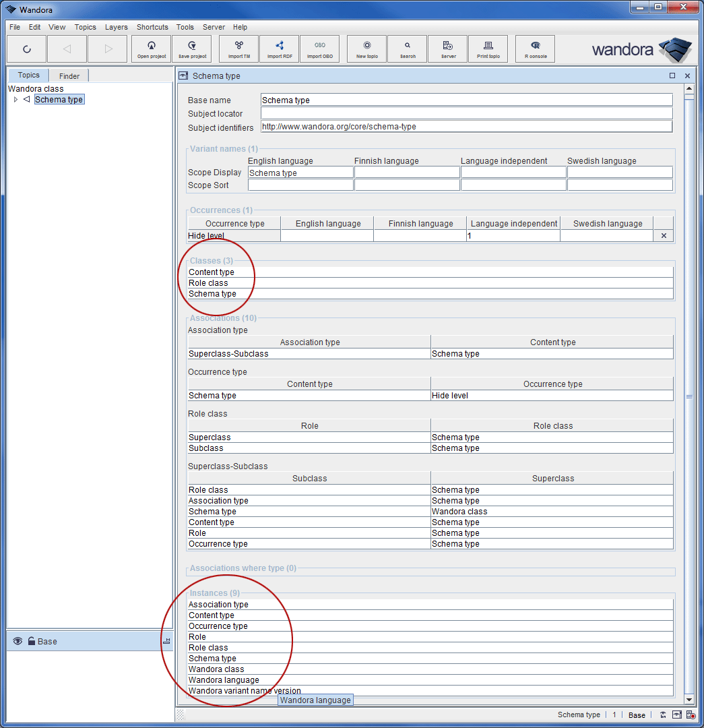
Task: Open the Layers menu
Action: coord(116,27)
